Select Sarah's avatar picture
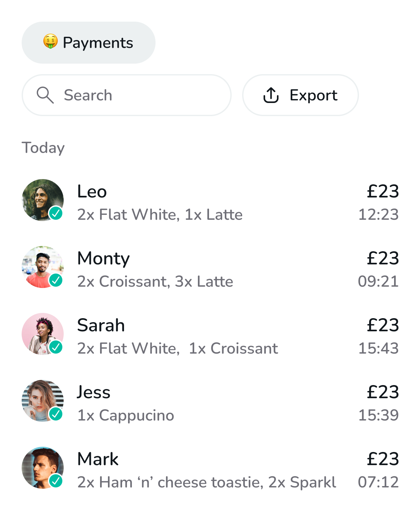Image resolution: width=420 pixels, height=513 pixels. tap(39, 331)
